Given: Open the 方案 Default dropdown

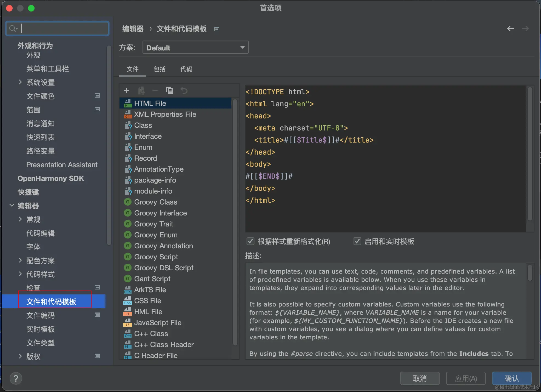Looking at the screenshot, I should 195,47.
